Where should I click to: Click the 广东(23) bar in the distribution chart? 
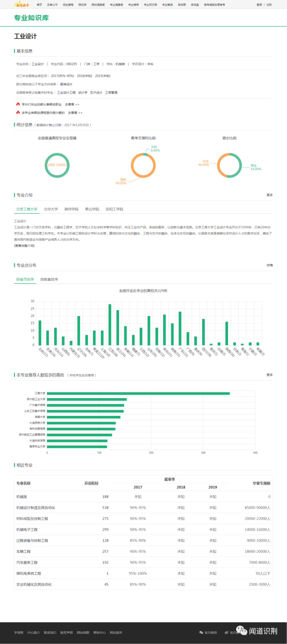coord(180,328)
